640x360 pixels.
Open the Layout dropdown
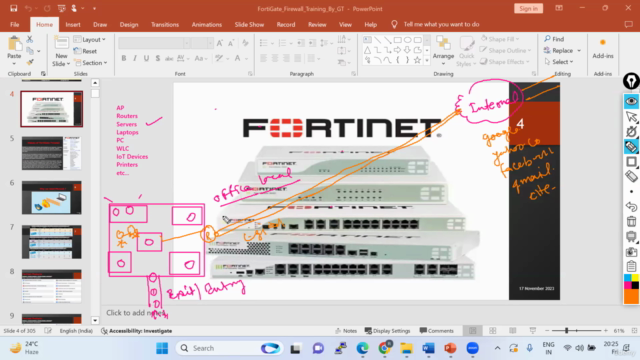pyautogui.click(x=89, y=39)
